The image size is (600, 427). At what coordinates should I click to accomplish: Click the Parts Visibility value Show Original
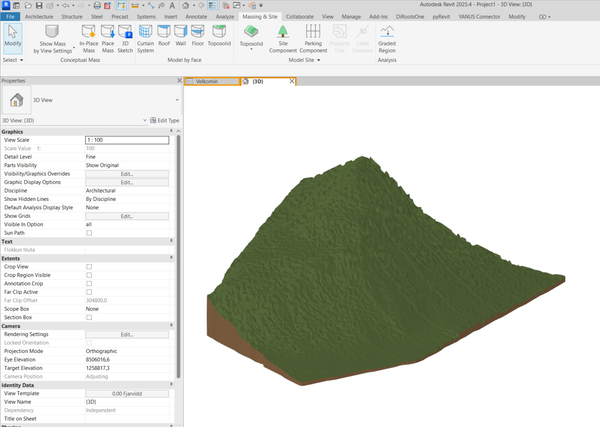(102, 165)
